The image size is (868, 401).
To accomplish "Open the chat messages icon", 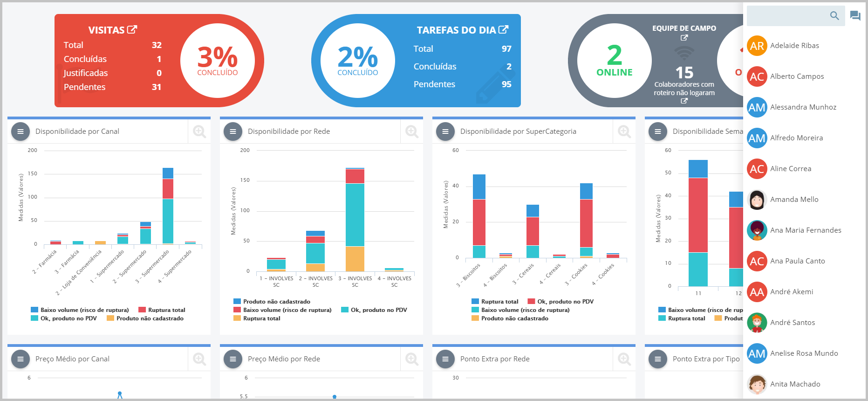I will (x=855, y=16).
